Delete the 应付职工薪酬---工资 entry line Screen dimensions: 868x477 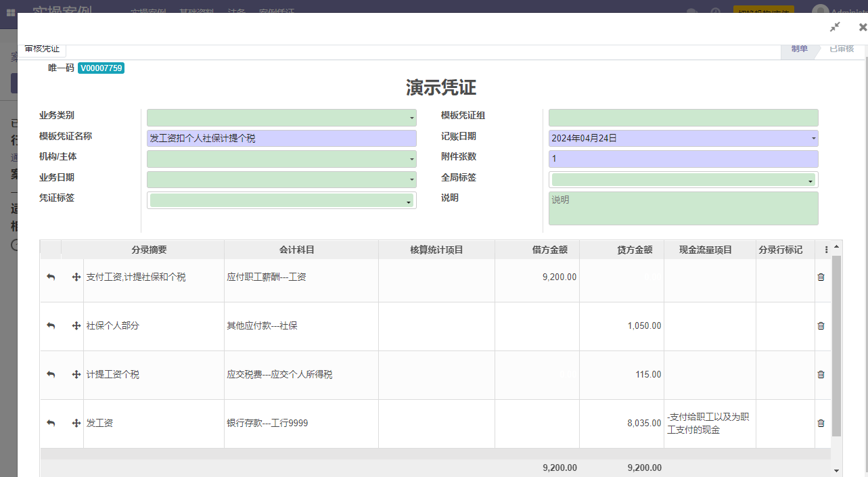(821, 277)
